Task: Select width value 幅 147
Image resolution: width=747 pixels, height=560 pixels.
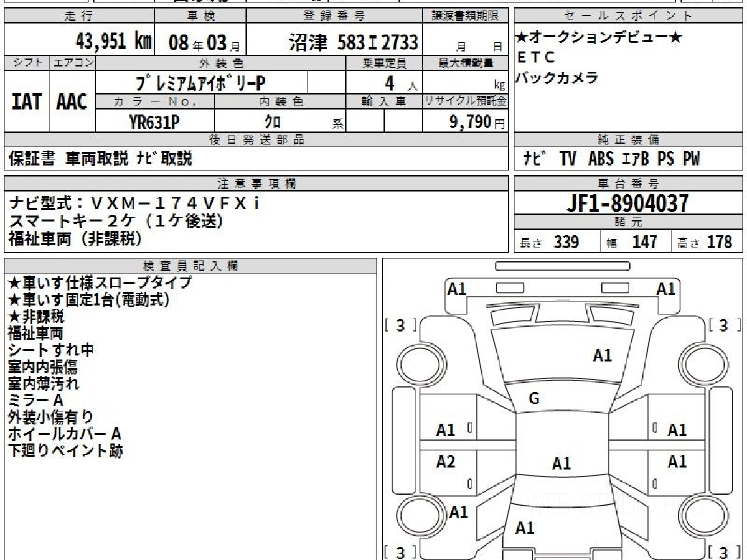Action: pyautogui.click(x=632, y=242)
